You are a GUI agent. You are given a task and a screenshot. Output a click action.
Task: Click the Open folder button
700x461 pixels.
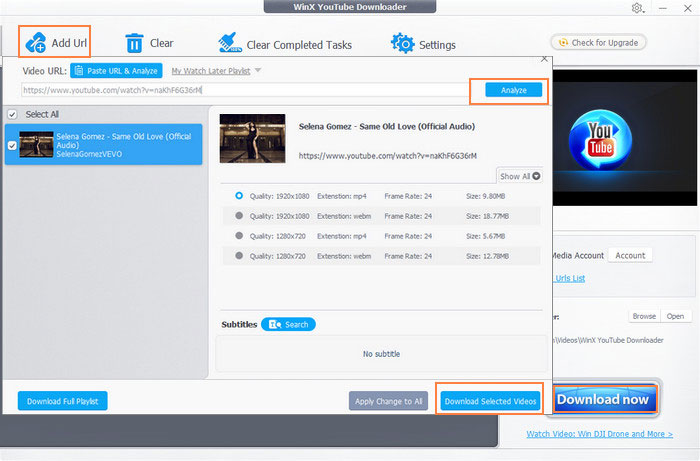point(675,316)
